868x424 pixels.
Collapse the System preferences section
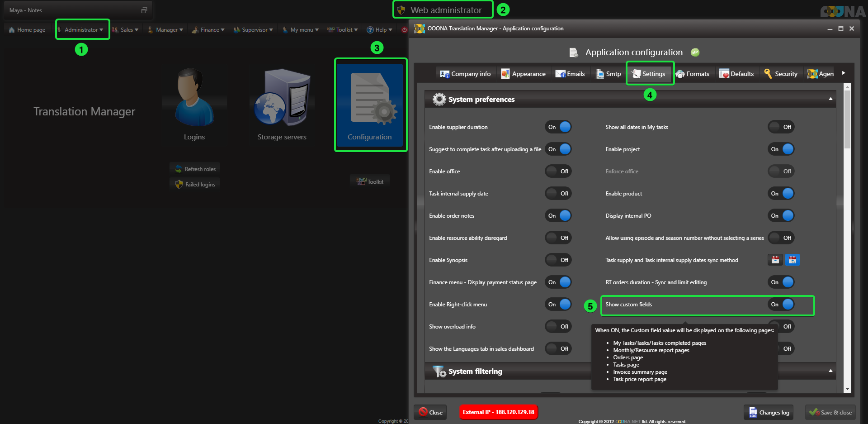coord(830,99)
